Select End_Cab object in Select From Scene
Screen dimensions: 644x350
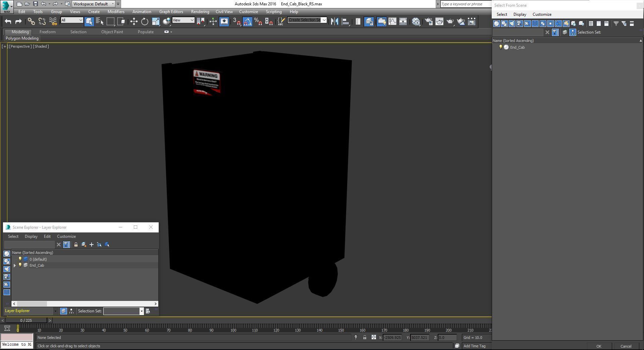517,47
